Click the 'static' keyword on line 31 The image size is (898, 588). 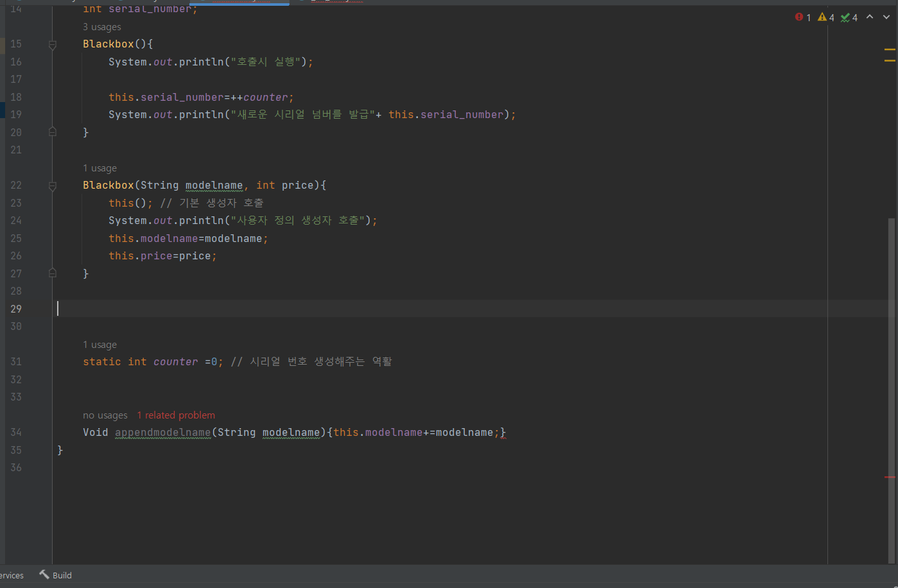[x=102, y=362]
